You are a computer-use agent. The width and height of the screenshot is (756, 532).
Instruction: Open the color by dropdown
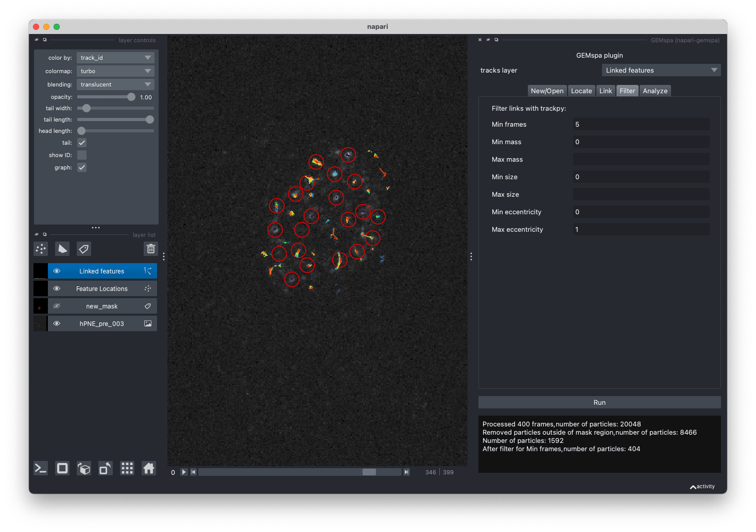pyautogui.click(x=115, y=58)
